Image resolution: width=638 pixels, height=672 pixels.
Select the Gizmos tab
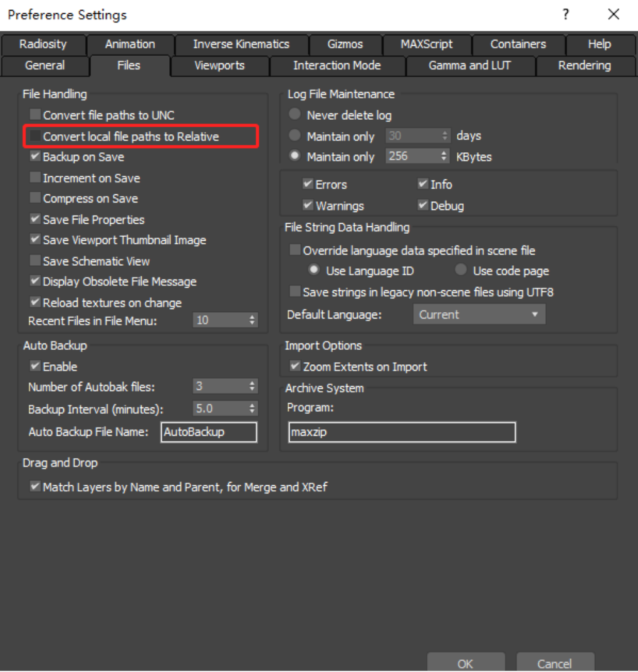click(x=345, y=44)
